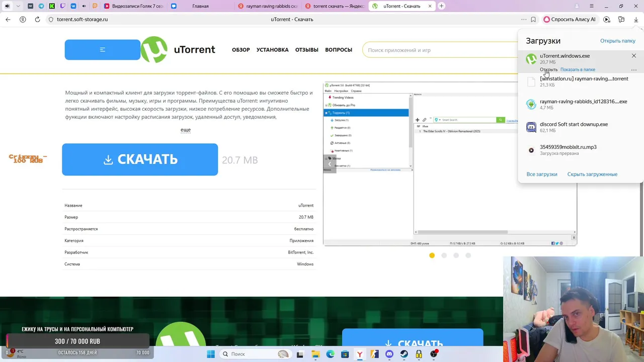Click the video play icon in toolbar
This screenshot has width=644, height=362.
coord(607,19)
